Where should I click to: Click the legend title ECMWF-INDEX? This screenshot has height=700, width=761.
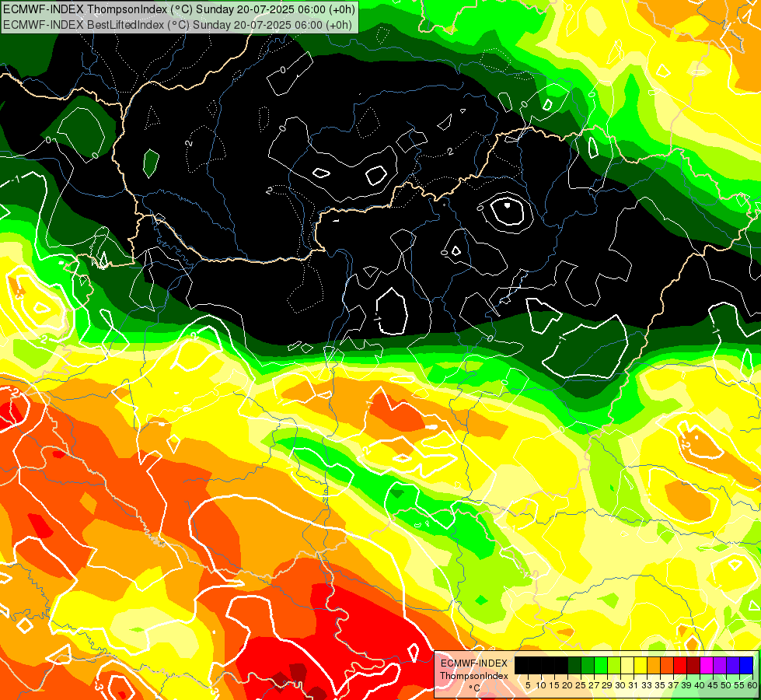(x=473, y=663)
